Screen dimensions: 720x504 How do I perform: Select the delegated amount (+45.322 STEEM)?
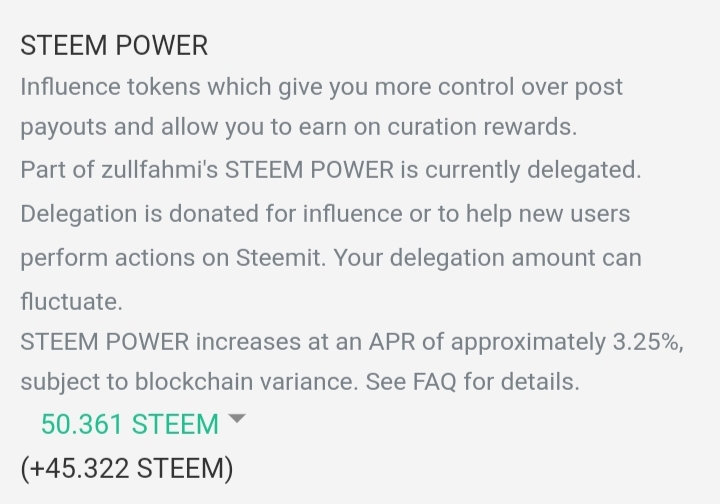pos(126,467)
